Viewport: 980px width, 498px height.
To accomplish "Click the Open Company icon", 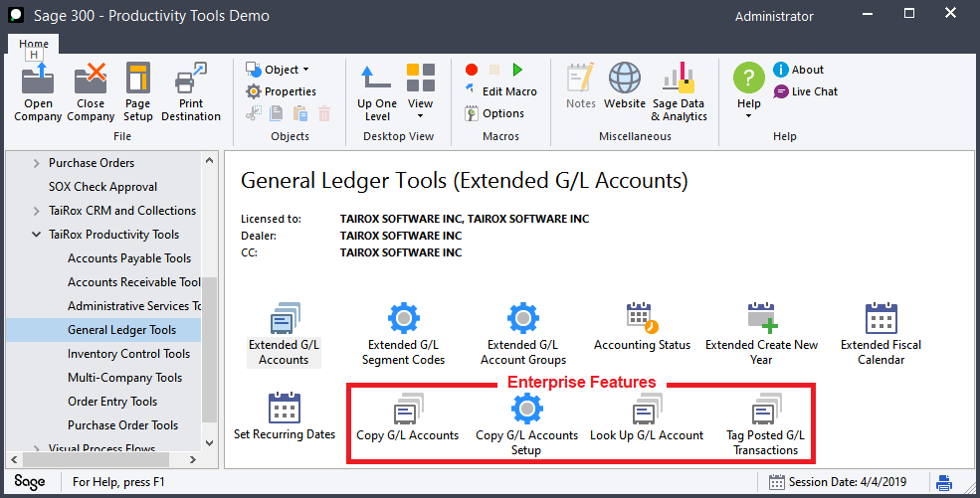I will coord(38,79).
